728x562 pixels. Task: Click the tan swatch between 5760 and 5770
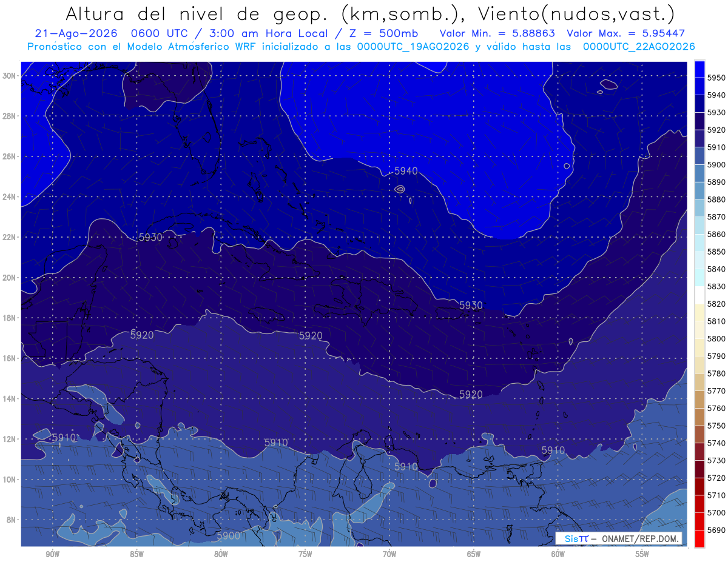coord(699,400)
